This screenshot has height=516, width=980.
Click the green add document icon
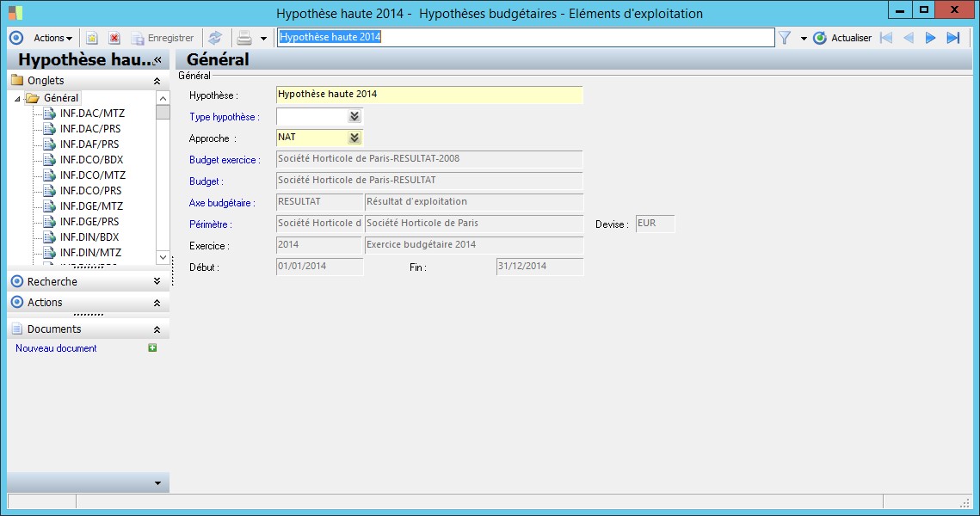(x=152, y=348)
